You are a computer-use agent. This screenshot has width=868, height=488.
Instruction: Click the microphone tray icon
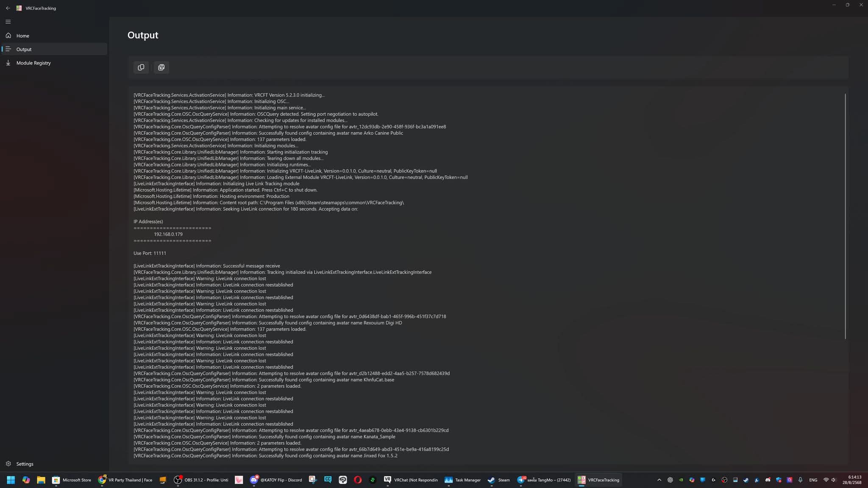(800, 480)
